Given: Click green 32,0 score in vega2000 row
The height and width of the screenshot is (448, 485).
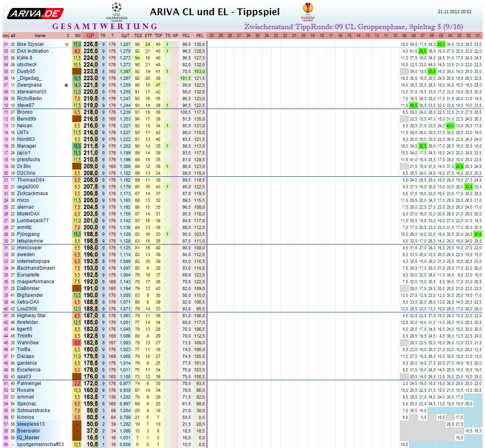Looking at the screenshot, I should pyautogui.click(x=469, y=187).
